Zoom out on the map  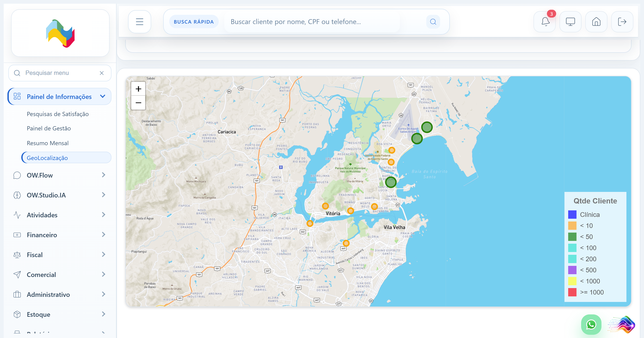[138, 103]
